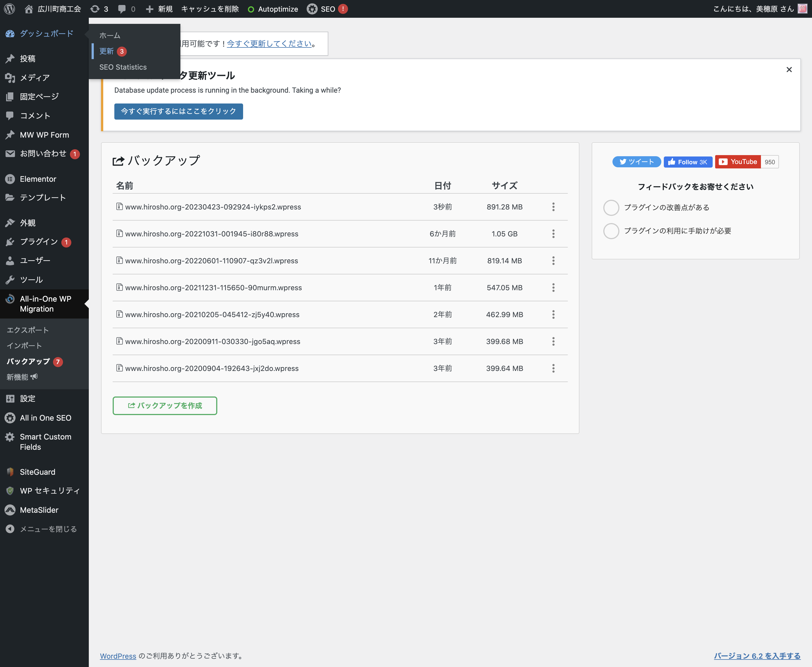This screenshot has height=667, width=812.
Task: Click キャッシュを削除 in admin bar
Action: pyautogui.click(x=210, y=9)
